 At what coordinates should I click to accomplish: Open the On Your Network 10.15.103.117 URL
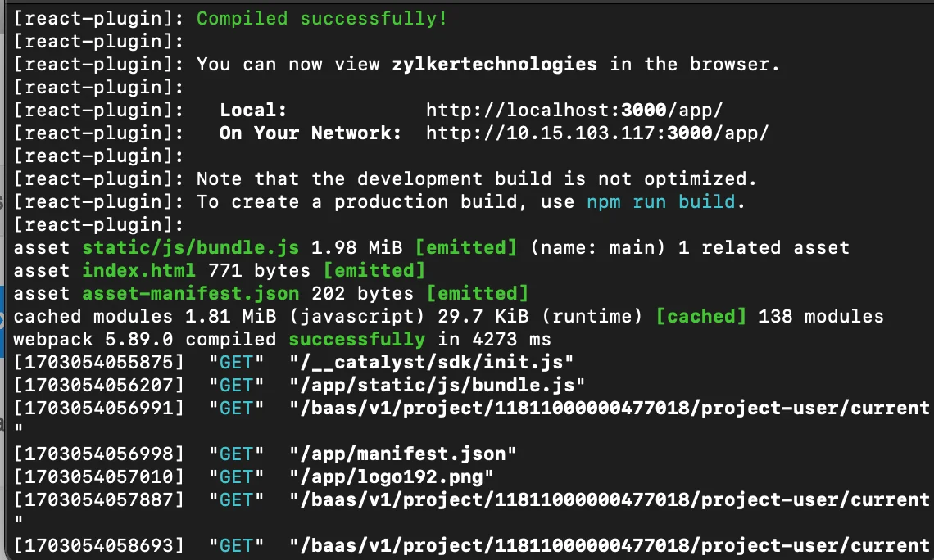(x=597, y=133)
